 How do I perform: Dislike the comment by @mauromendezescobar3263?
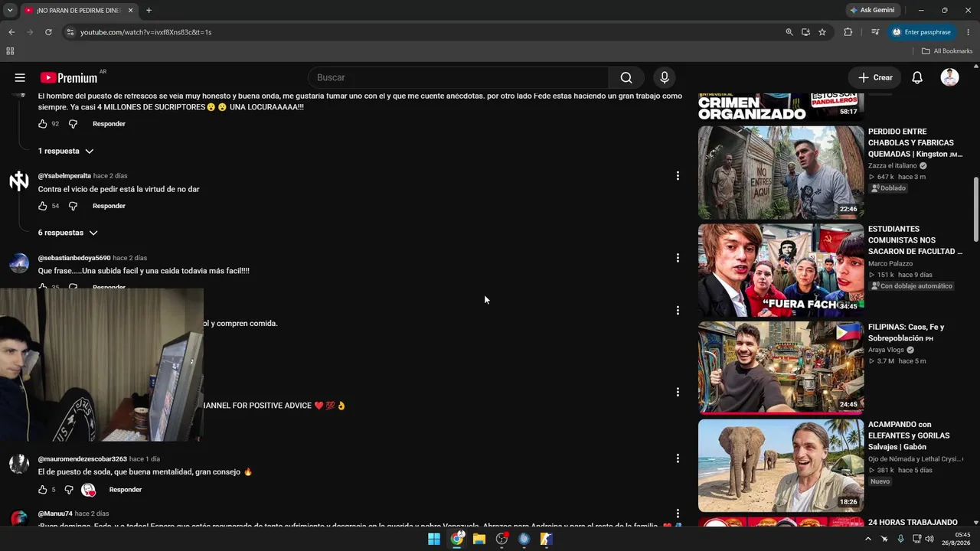pyautogui.click(x=69, y=490)
